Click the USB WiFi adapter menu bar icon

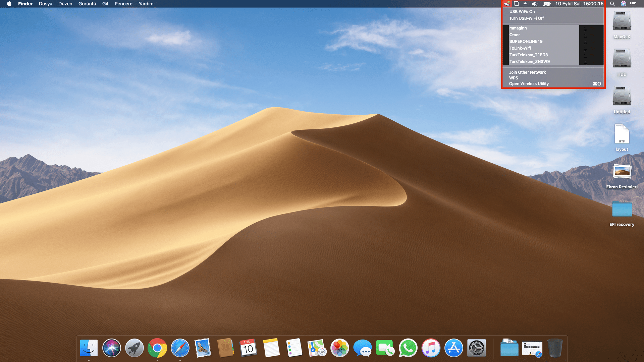click(x=507, y=4)
